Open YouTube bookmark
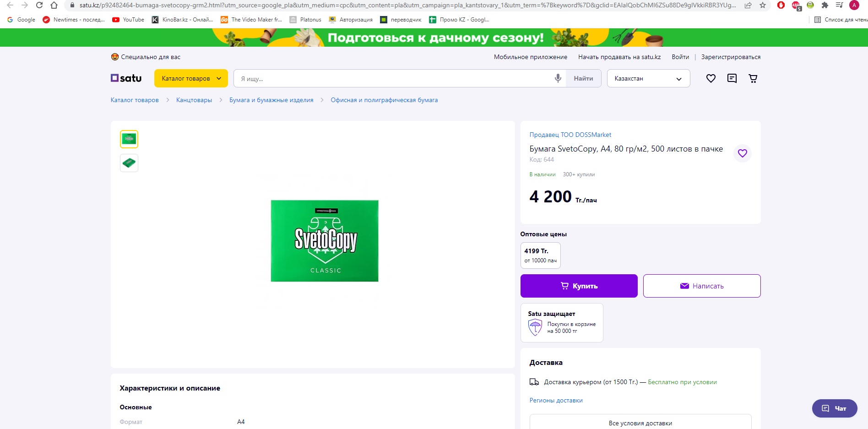Image resolution: width=868 pixels, height=429 pixels. [128, 20]
